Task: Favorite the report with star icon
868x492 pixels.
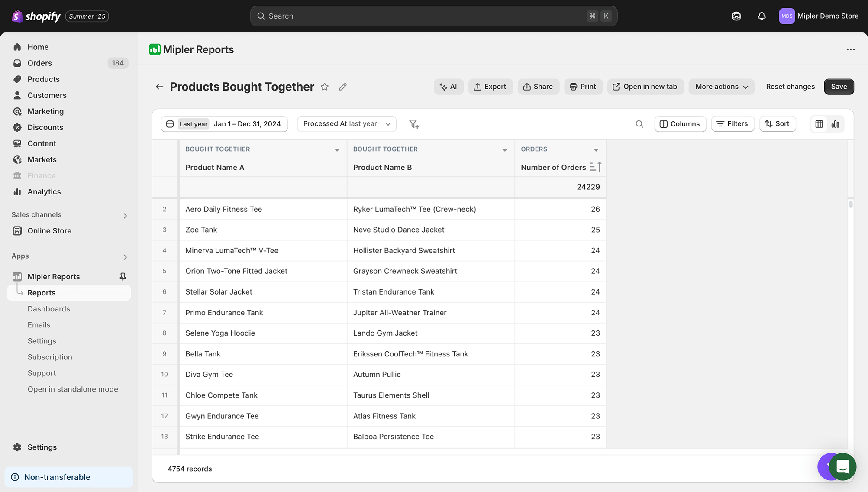Action: pos(325,87)
